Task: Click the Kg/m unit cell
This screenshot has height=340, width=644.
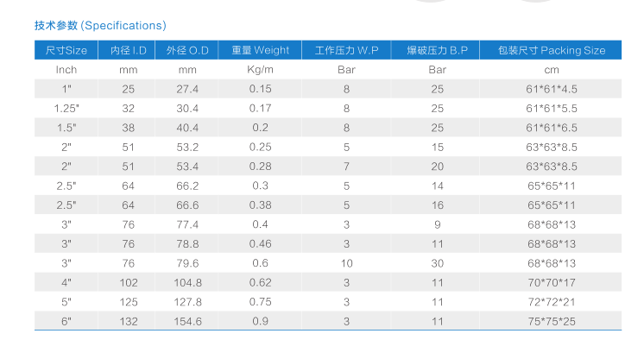Action: (260, 69)
